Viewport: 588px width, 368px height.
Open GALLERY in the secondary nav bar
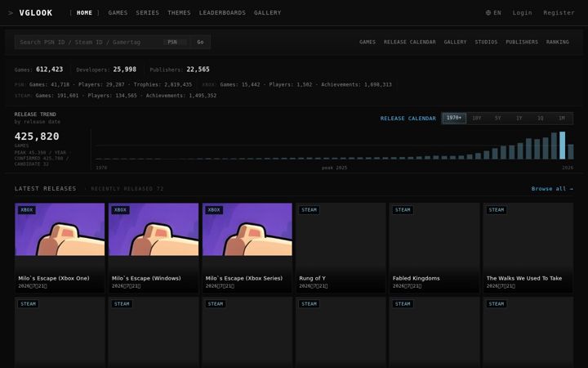(455, 42)
